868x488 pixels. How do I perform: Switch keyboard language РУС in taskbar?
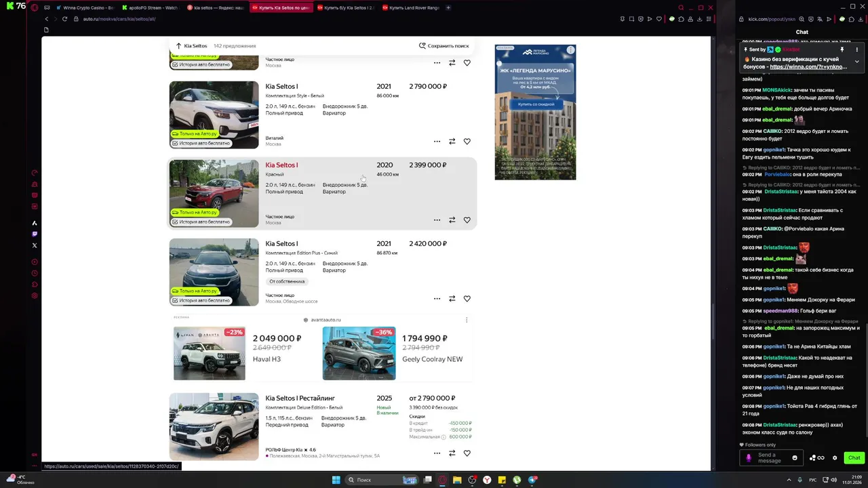point(812,480)
